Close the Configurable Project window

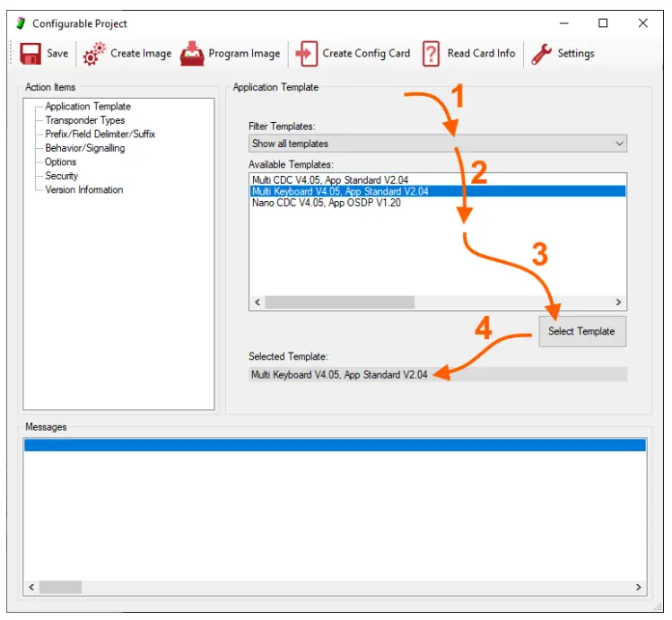tap(643, 23)
